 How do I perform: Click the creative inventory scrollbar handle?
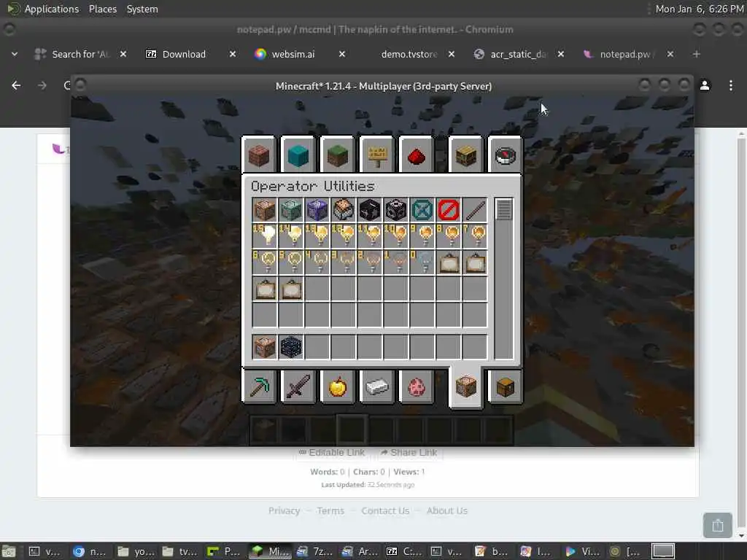click(504, 209)
